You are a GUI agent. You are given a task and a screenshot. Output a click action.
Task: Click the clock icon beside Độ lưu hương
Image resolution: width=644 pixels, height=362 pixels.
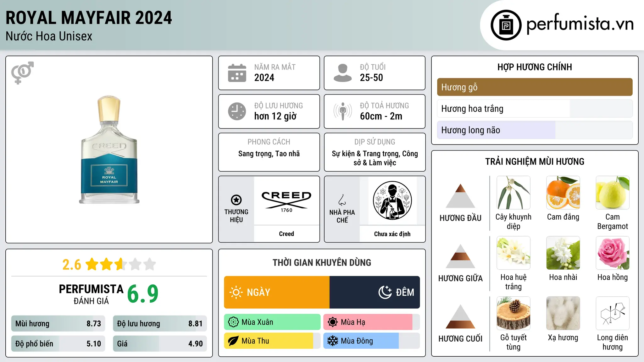(x=237, y=111)
